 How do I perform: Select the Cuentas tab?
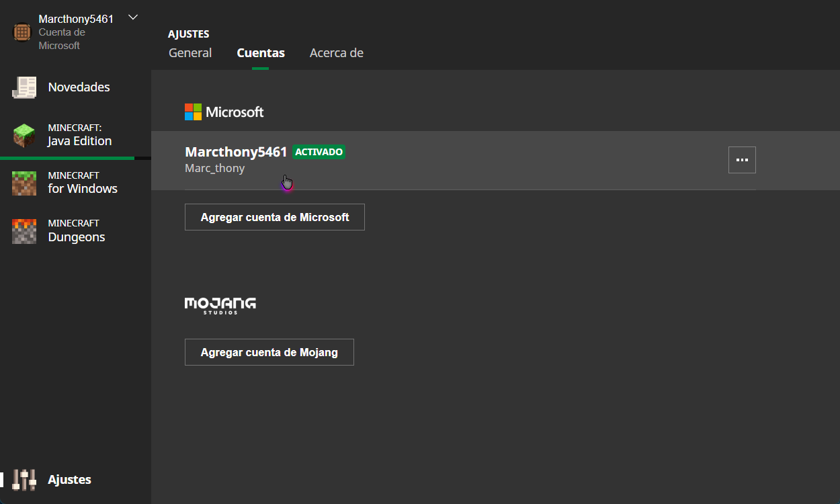261,53
